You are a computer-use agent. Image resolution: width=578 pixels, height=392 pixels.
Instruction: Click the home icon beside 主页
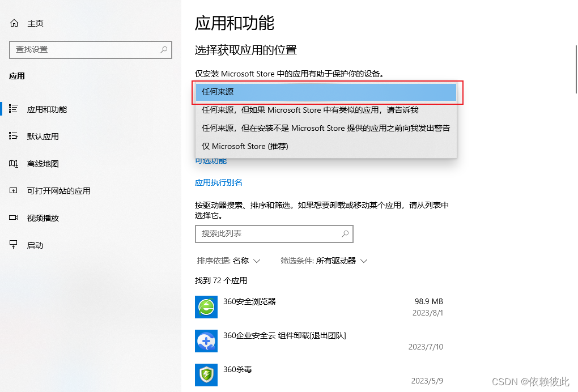(14, 23)
